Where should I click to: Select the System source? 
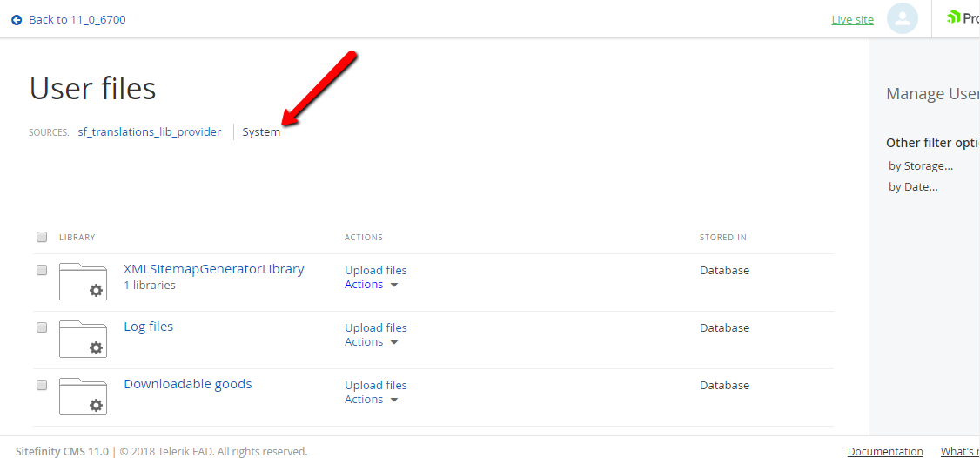pyautogui.click(x=261, y=132)
